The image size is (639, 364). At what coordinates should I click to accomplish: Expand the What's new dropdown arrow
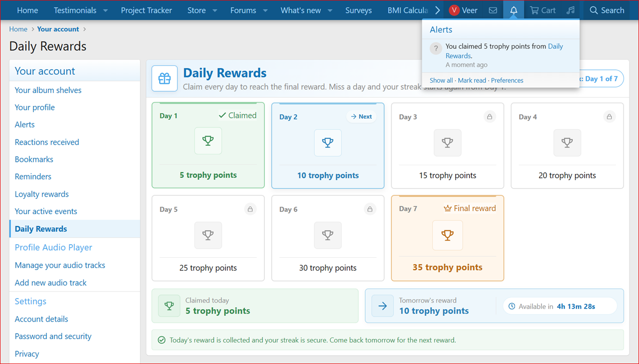(x=330, y=10)
